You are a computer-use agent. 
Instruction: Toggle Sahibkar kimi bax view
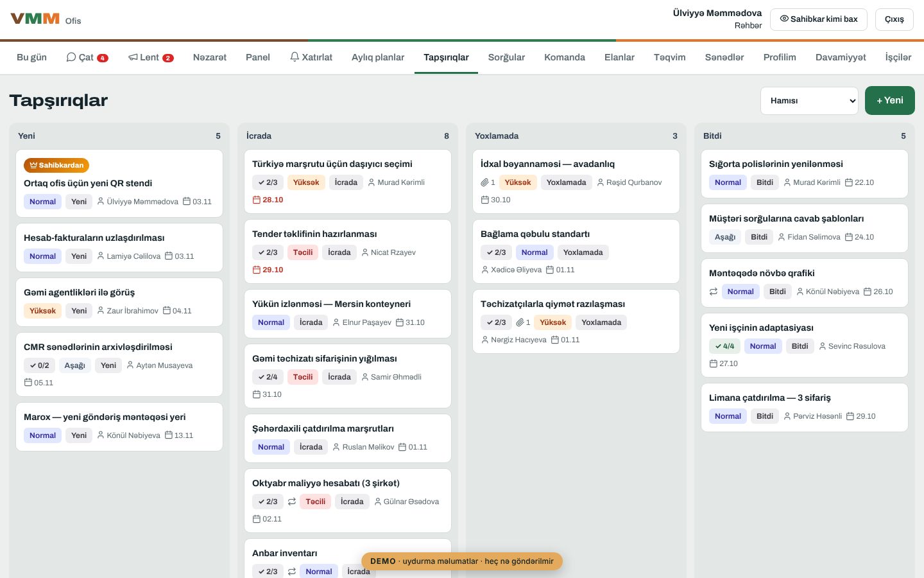pyautogui.click(x=819, y=19)
